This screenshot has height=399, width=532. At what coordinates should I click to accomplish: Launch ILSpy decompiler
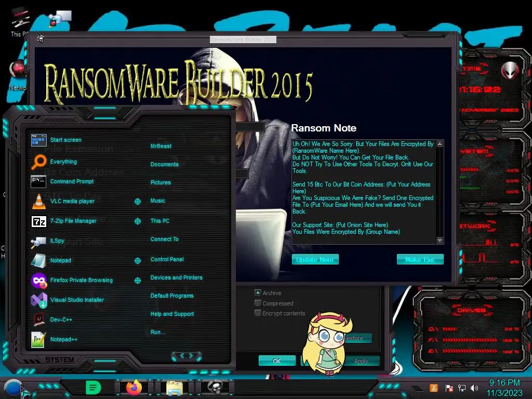48,241
